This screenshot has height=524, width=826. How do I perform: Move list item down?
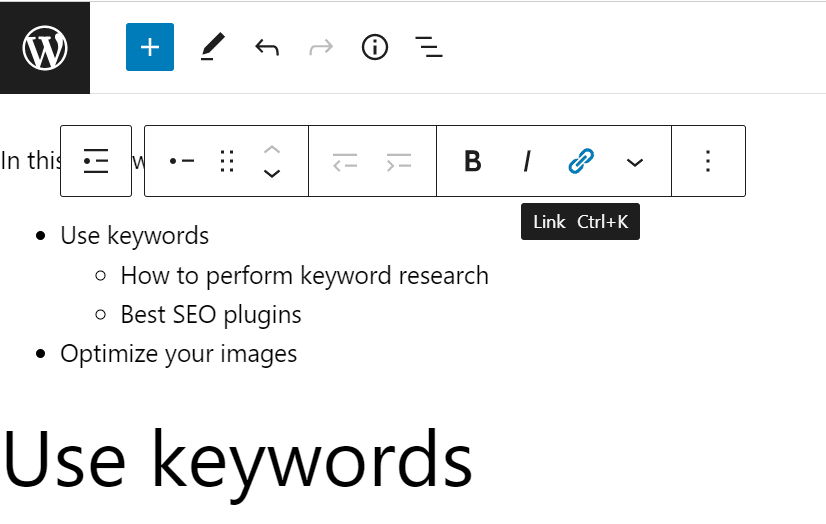(271, 173)
